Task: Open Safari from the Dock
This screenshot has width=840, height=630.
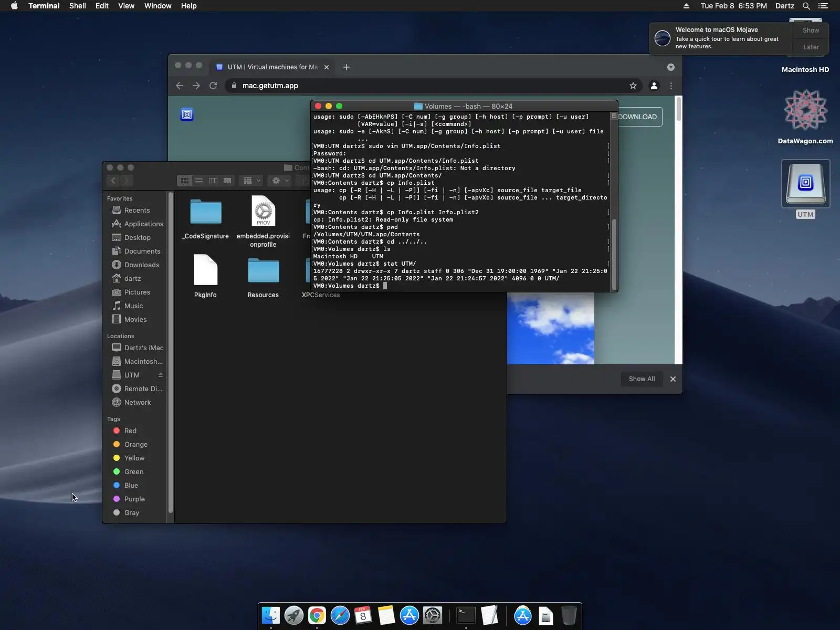Action: point(340,615)
